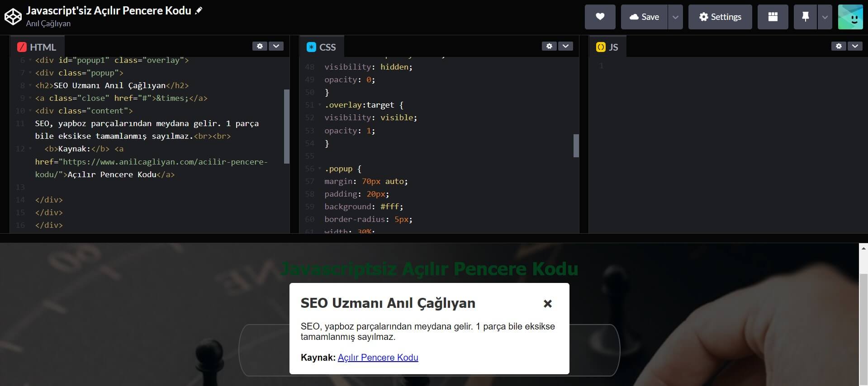Click the href URL in HTML editor
This screenshot has height=386, width=868.
tap(152, 168)
